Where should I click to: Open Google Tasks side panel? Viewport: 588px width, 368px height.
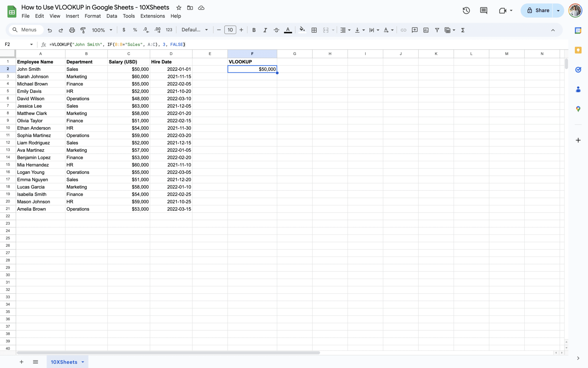578,70
